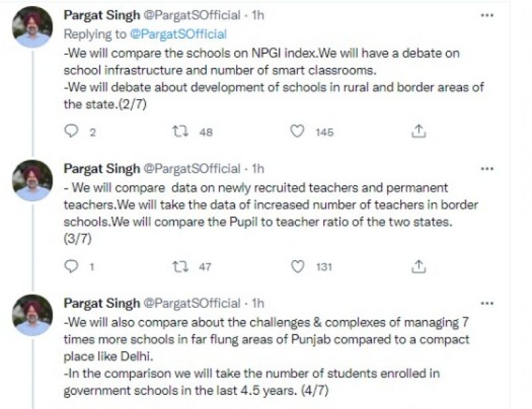Viewport: 532px width, 409px height.
Task: Retweet the tweet with 48 retweets
Action: [x=180, y=132]
